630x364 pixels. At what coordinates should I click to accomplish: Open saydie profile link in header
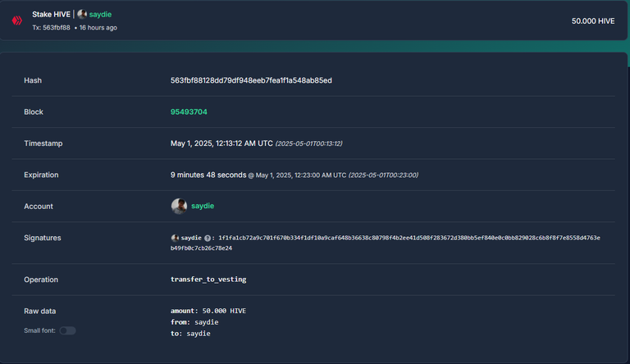pyautogui.click(x=100, y=15)
